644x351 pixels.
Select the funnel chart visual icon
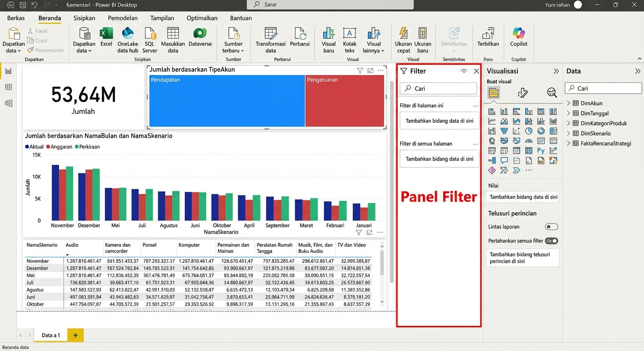click(504, 131)
